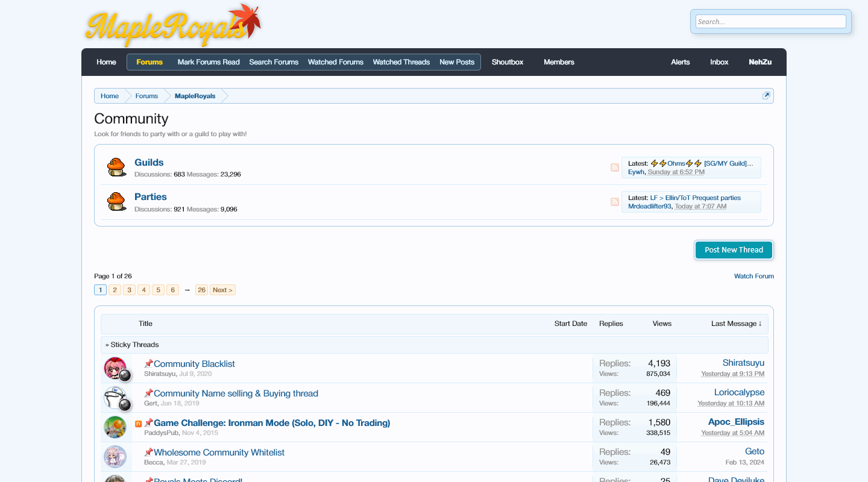Open Shiratsuyu's avatar on Community Blacklist
This screenshot has height=482, width=868.
click(115, 368)
